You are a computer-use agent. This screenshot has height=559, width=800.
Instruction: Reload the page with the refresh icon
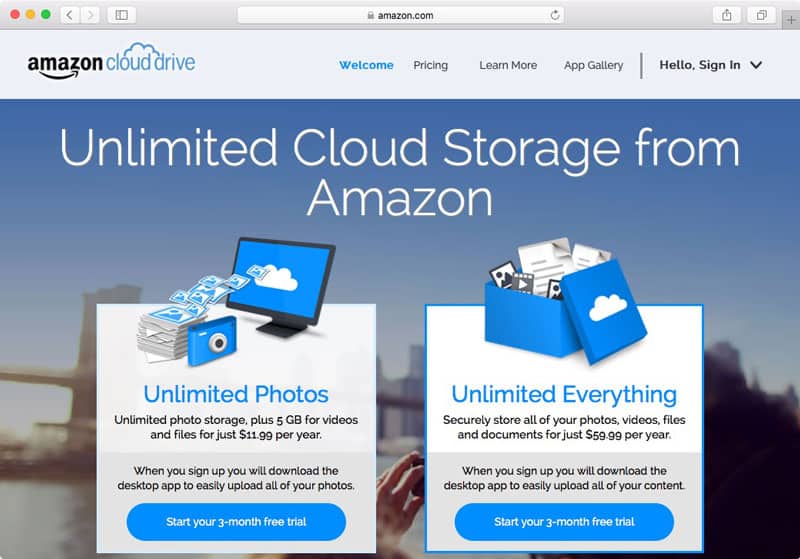pyautogui.click(x=555, y=15)
